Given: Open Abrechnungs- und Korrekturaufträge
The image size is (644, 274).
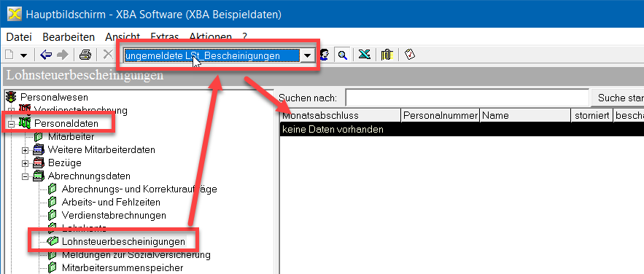Looking at the screenshot, I should click(139, 189).
